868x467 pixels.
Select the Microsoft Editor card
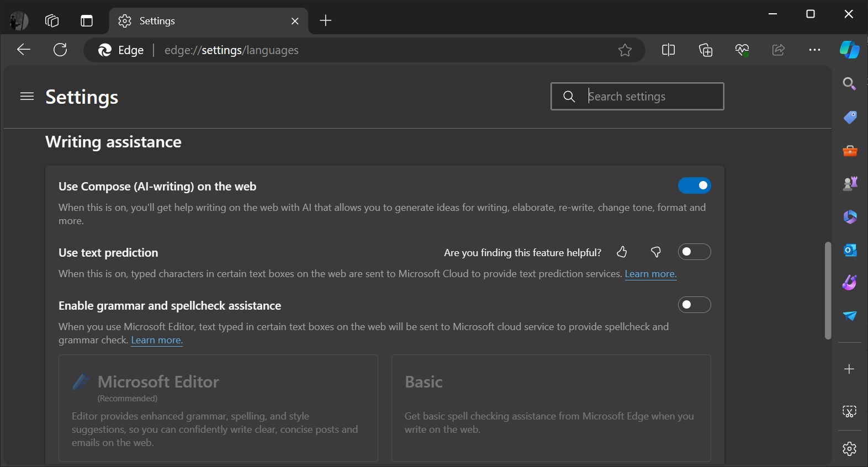(x=218, y=408)
